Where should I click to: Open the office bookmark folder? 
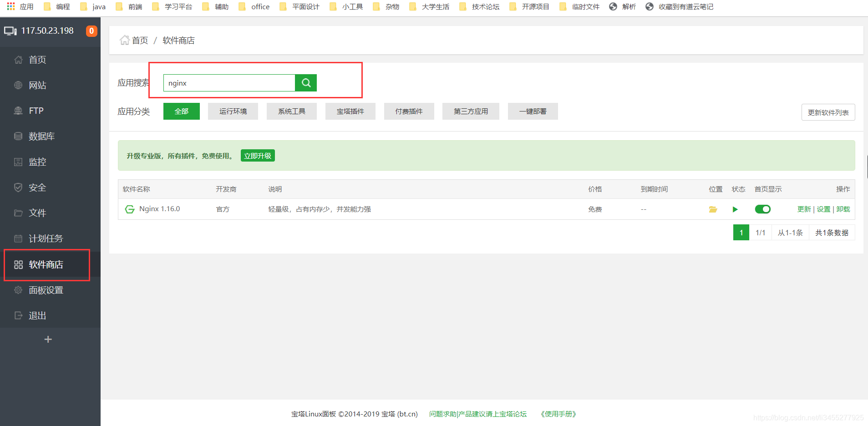(254, 7)
